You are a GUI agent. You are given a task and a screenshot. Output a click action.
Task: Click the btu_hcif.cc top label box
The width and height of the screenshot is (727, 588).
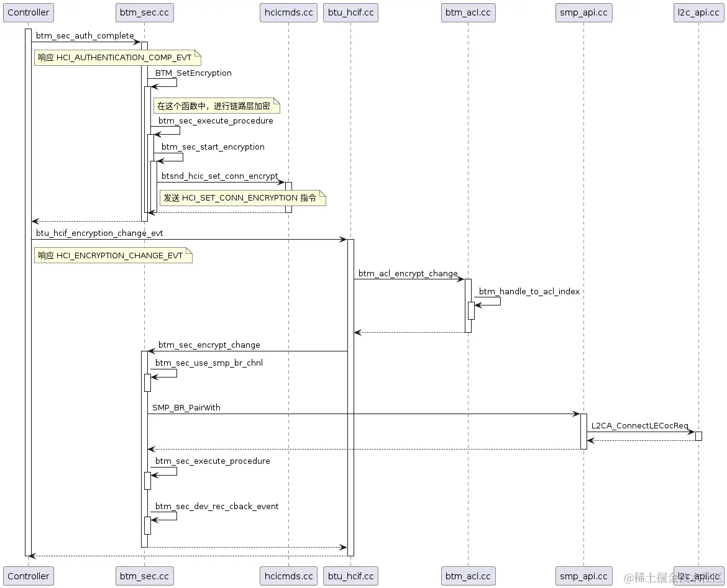click(350, 12)
